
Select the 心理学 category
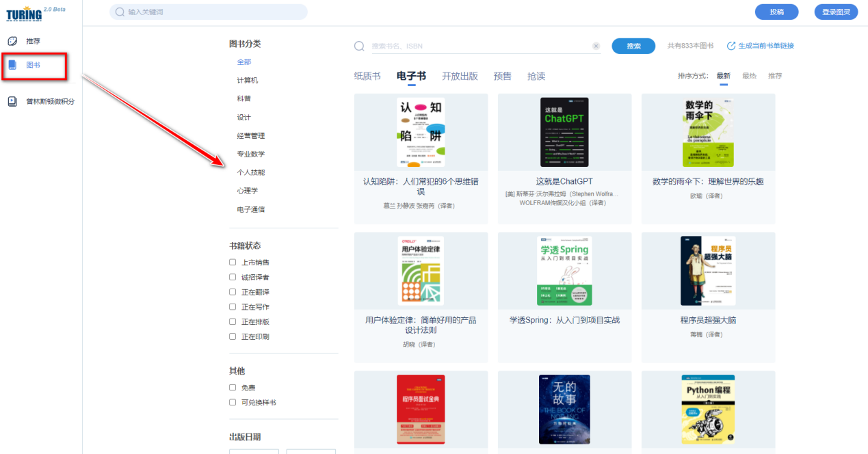coord(248,191)
